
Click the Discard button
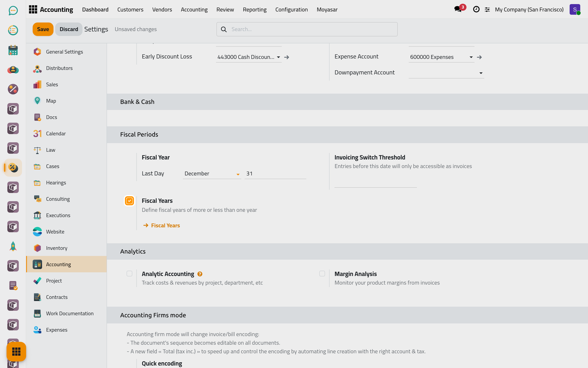(69, 29)
